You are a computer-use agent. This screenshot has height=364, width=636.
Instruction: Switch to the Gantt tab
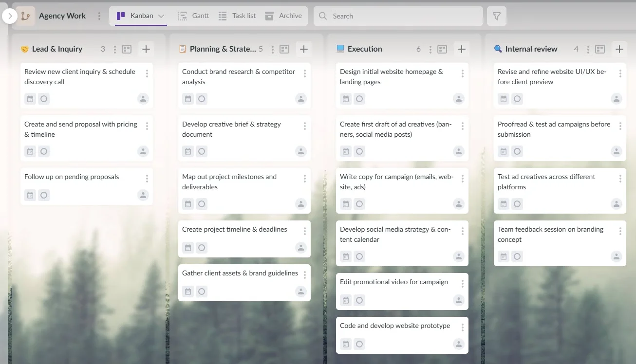[193, 16]
